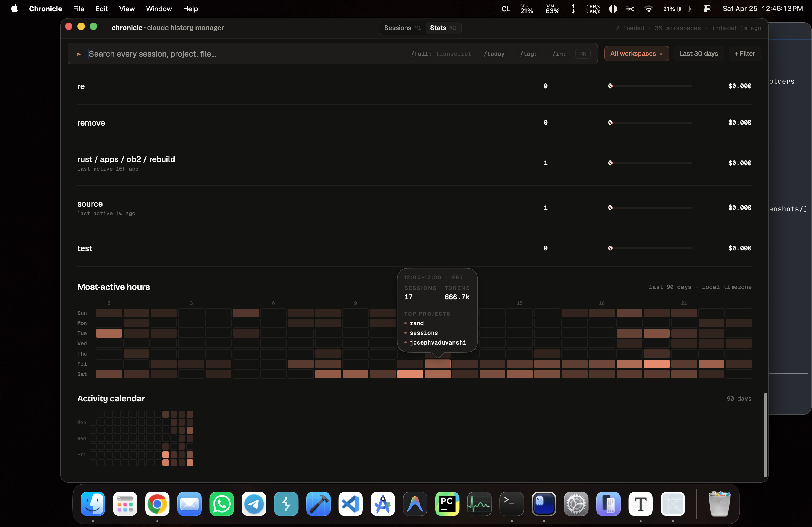Click the vertical scrollbar thumb
This screenshot has height=527, width=812.
[765, 435]
